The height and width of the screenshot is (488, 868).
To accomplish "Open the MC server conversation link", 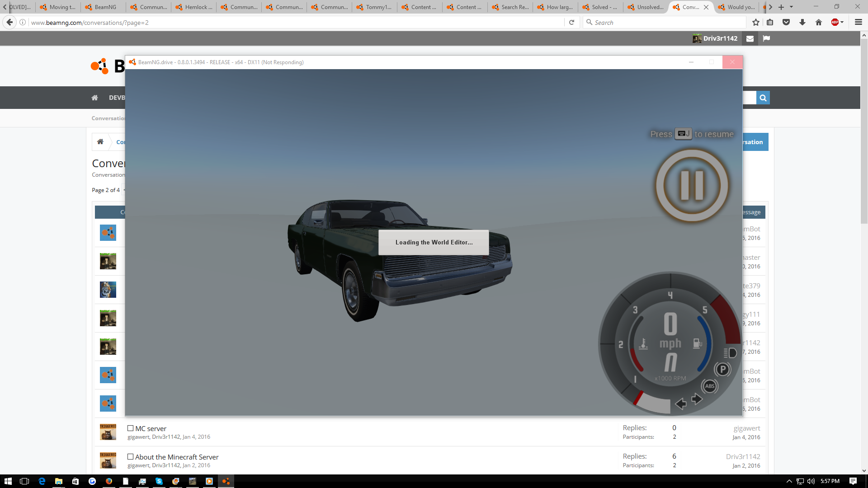I will point(151,428).
